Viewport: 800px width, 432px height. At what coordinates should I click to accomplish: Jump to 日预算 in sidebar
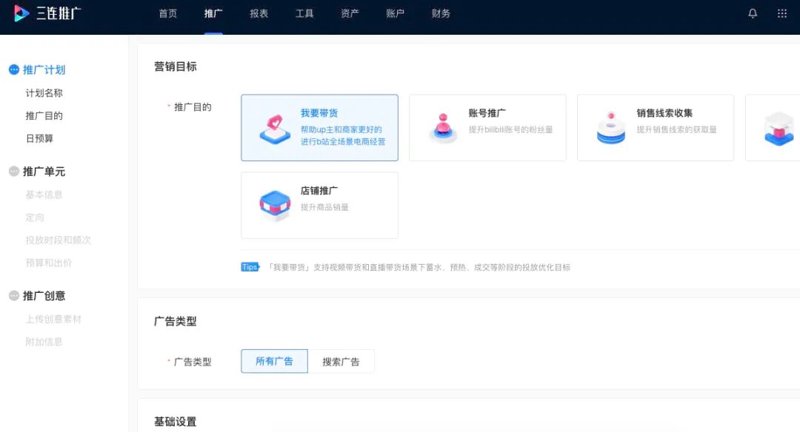pyautogui.click(x=39, y=138)
